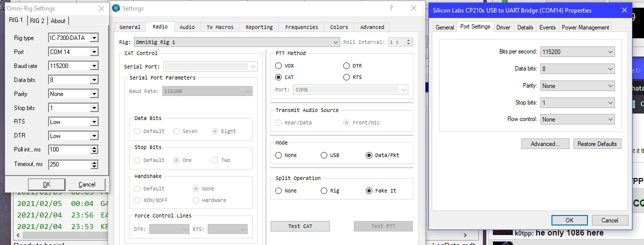Viewport: 644px width, 245px height.
Task: Switch to the RIG 2 tab
Action: (x=37, y=20)
